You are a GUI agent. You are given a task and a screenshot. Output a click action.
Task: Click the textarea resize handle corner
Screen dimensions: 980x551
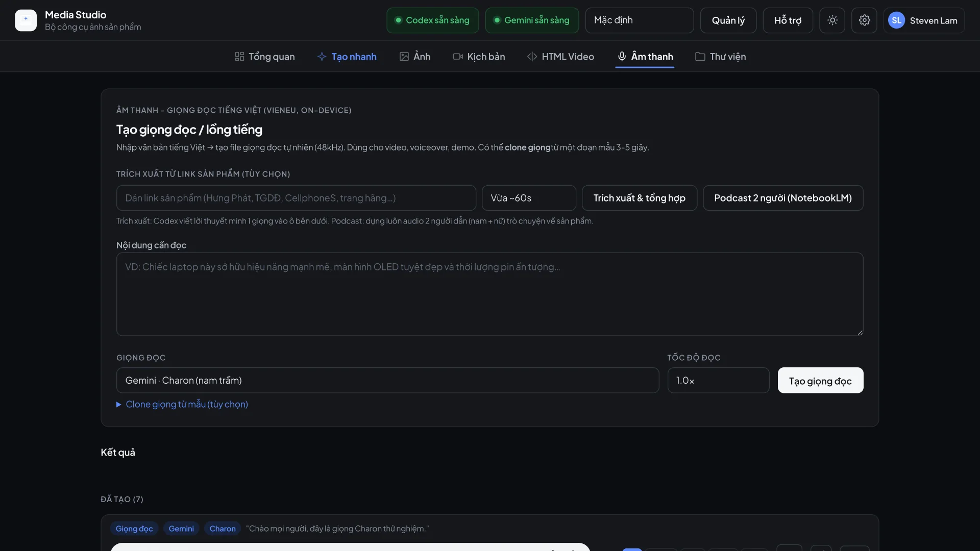860,332
